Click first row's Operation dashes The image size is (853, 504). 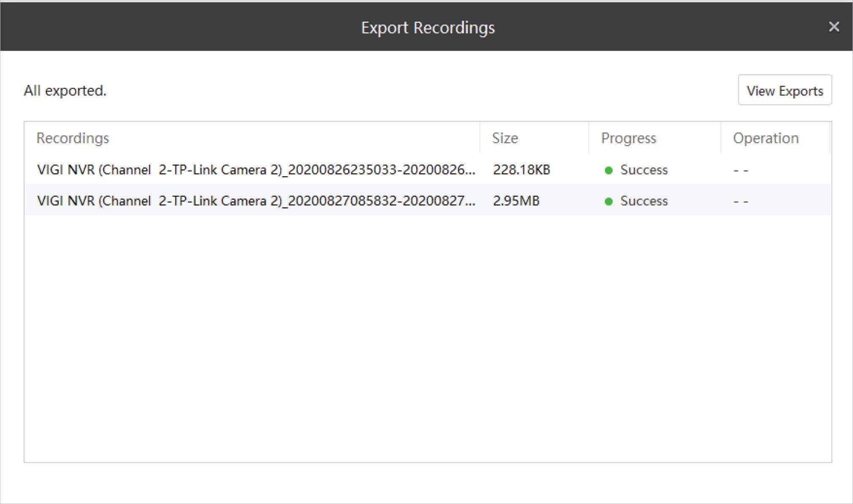pyautogui.click(x=741, y=171)
